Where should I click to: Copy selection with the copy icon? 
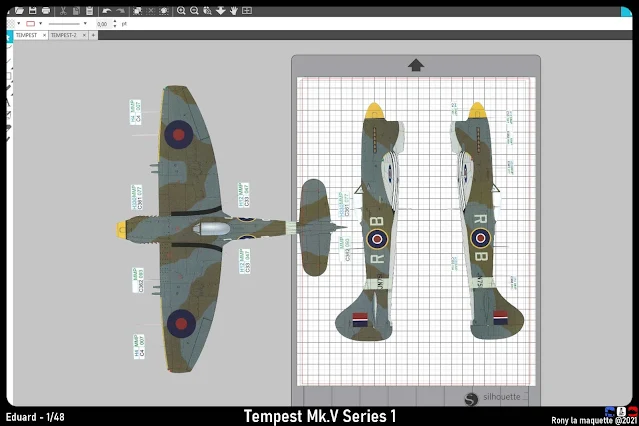click(x=76, y=11)
